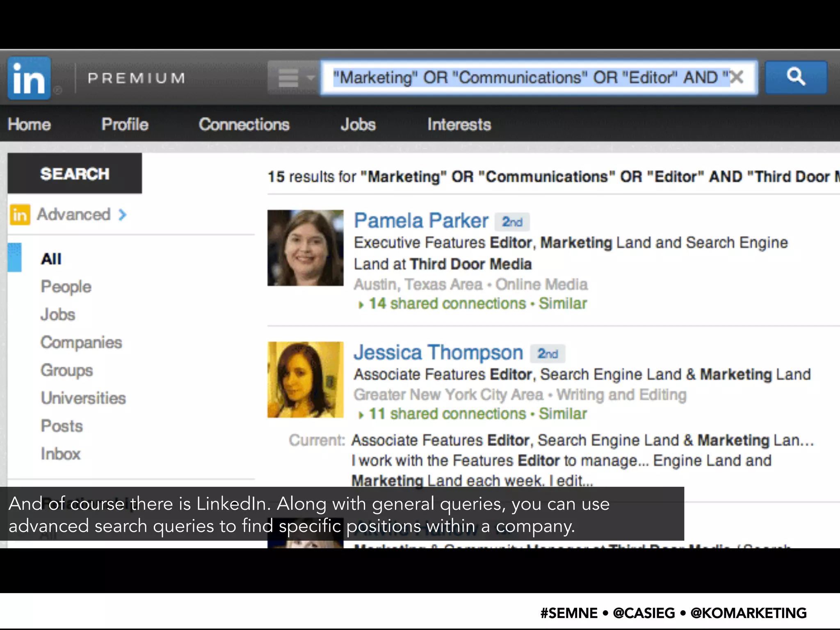840x630 pixels.
Task: Filter results by Inbox
Action: 61,454
